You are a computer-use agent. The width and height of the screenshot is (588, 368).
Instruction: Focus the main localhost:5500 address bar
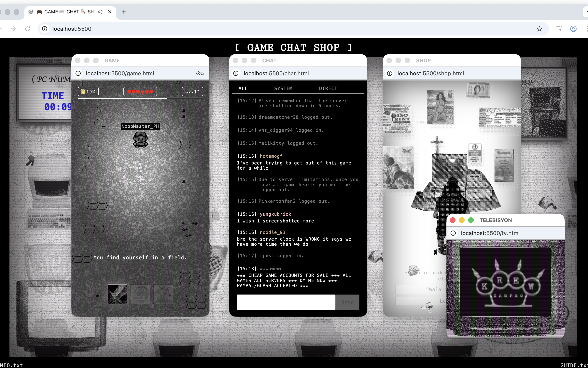[x=293, y=29]
